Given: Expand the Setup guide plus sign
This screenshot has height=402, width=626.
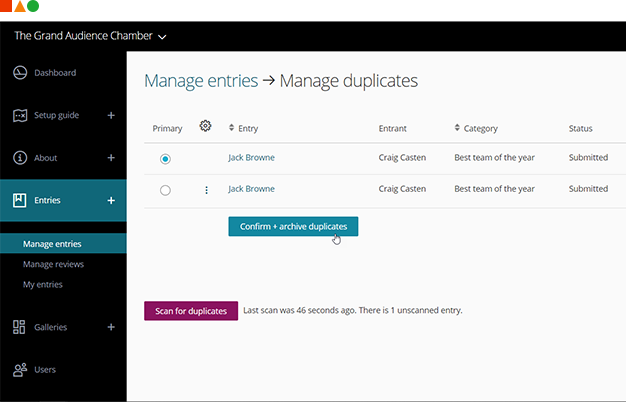Looking at the screenshot, I should pyautogui.click(x=110, y=115).
